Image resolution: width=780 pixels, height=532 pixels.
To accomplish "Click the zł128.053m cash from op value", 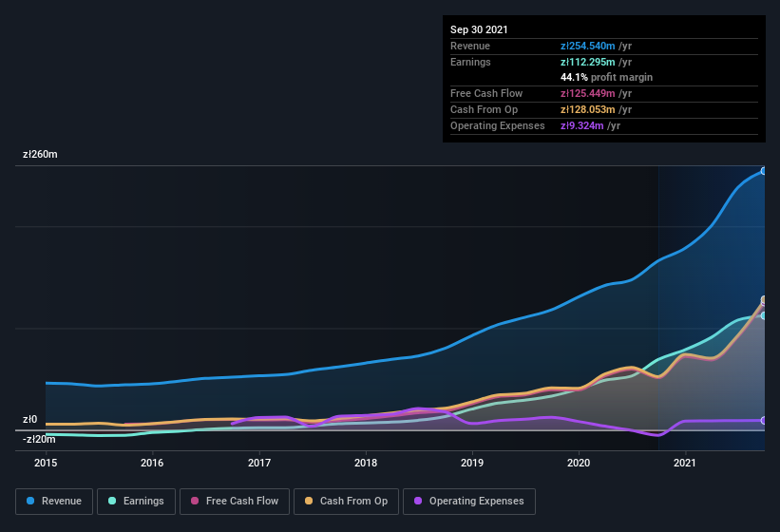I will (x=587, y=110).
